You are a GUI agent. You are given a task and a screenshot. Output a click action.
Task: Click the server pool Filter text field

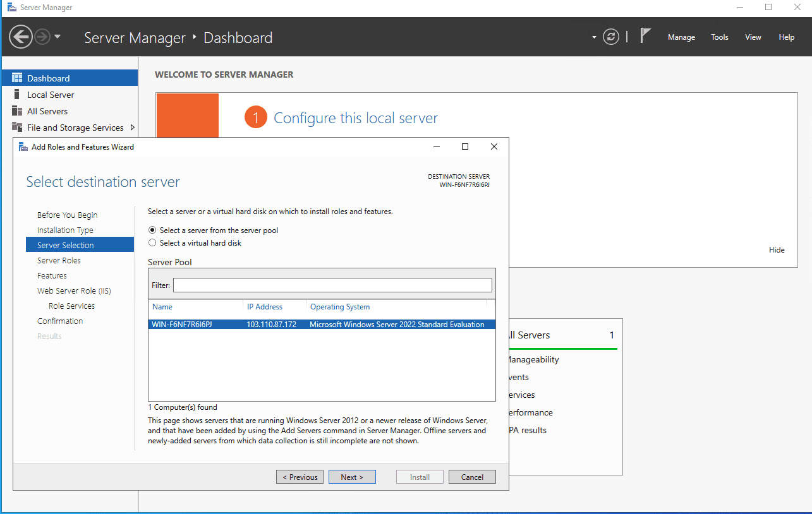tap(332, 285)
